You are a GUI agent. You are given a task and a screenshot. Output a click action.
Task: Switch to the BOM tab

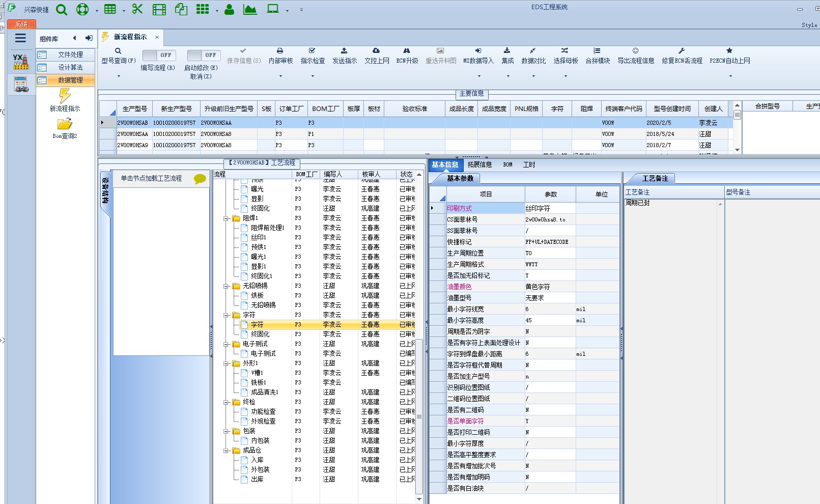[x=507, y=164]
